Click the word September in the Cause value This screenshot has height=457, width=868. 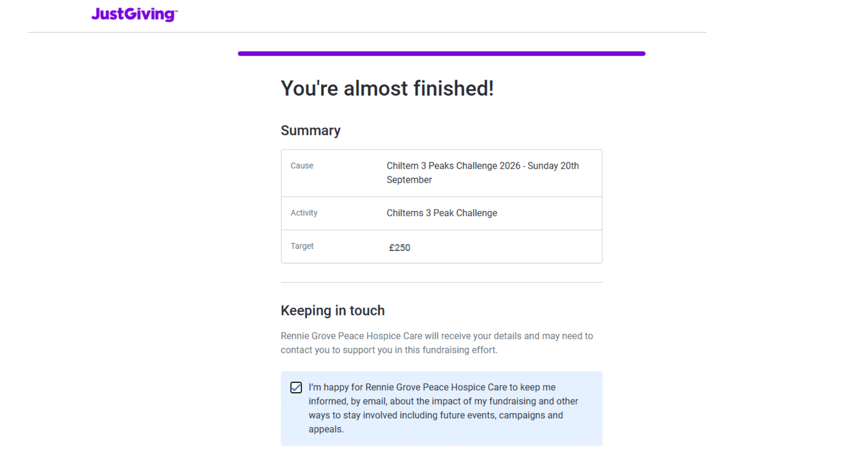pyautogui.click(x=409, y=180)
